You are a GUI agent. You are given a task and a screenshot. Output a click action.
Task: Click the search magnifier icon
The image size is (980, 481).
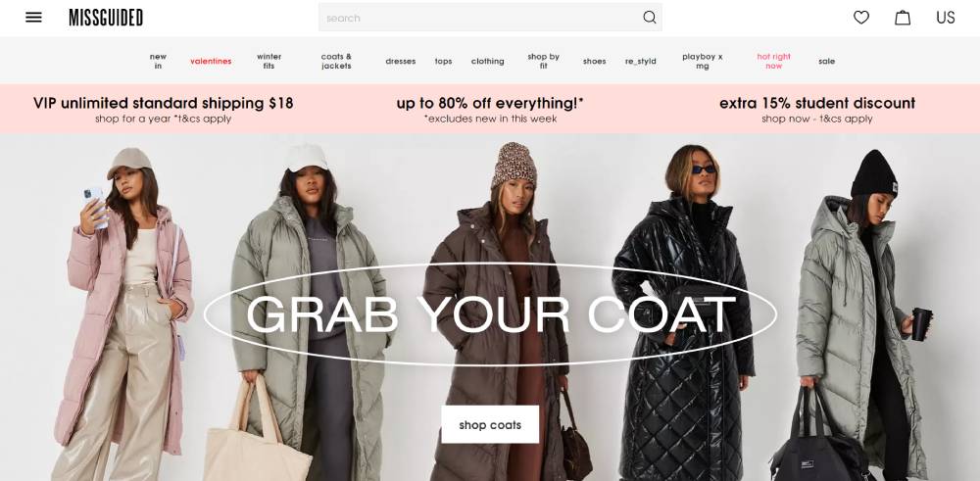tap(650, 18)
